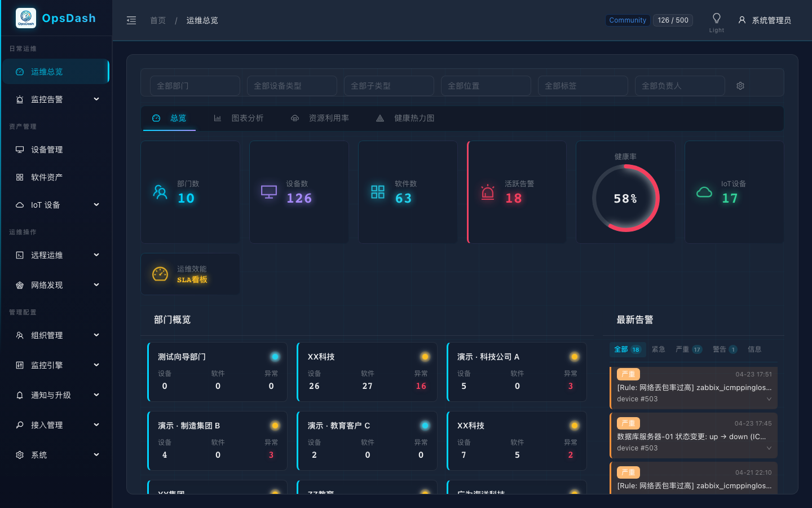Open the 演示 · 制造集团 B card title

click(x=189, y=426)
